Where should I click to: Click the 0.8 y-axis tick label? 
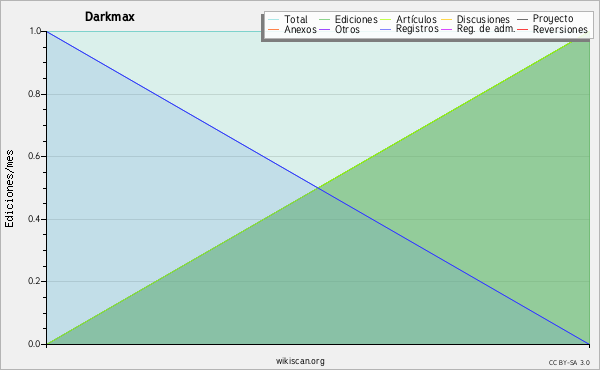coord(34,94)
